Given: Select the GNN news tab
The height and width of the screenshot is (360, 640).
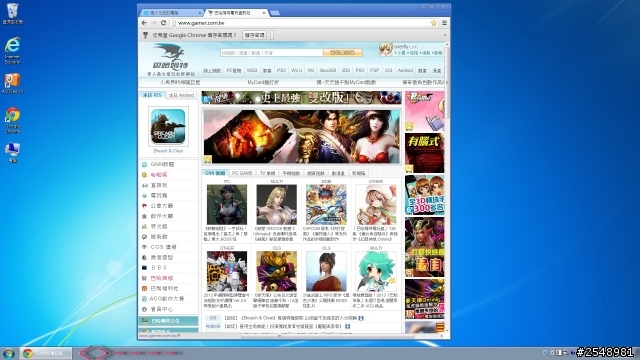Looking at the screenshot, I should [215, 173].
